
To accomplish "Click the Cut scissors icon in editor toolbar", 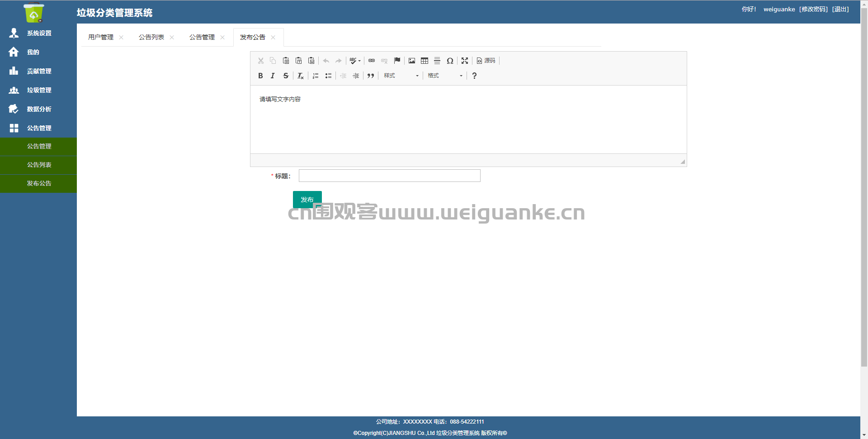I will click(x=261, y=61).
